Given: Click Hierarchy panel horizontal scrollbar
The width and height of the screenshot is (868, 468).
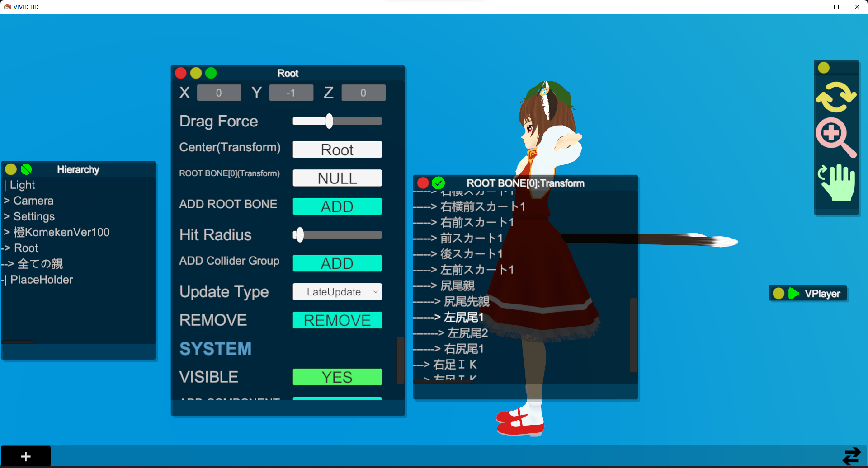Looking at the screenshot, I should pos(18,342).
